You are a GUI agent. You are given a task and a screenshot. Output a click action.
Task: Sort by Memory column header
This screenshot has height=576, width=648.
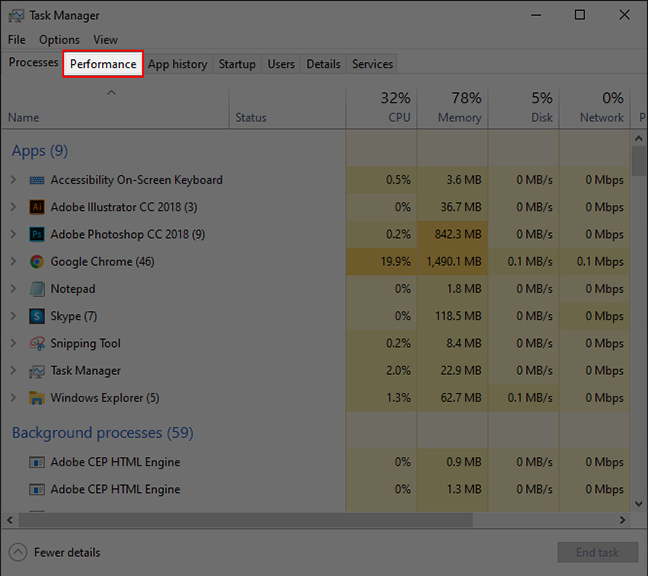(453, 108)
